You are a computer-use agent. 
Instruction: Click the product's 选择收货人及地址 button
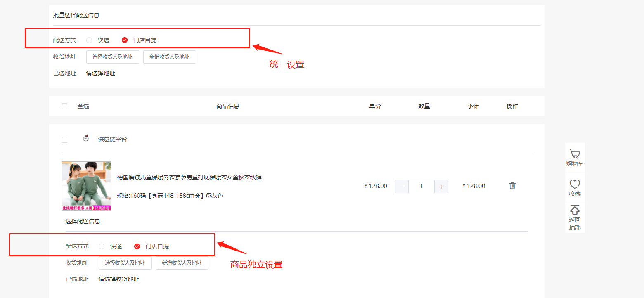(x=125, y=263)
